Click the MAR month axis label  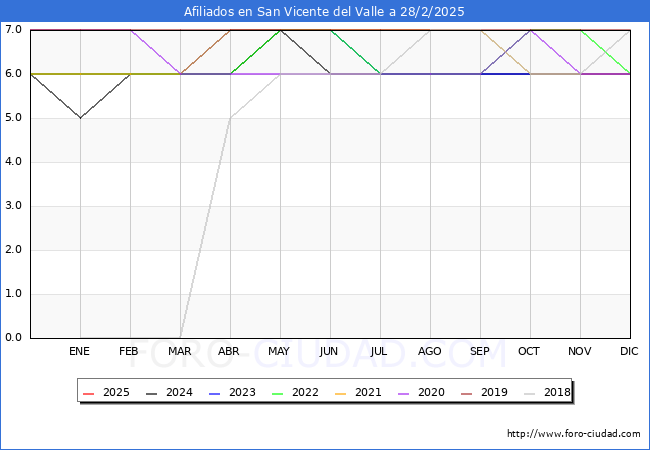(179, 351)
